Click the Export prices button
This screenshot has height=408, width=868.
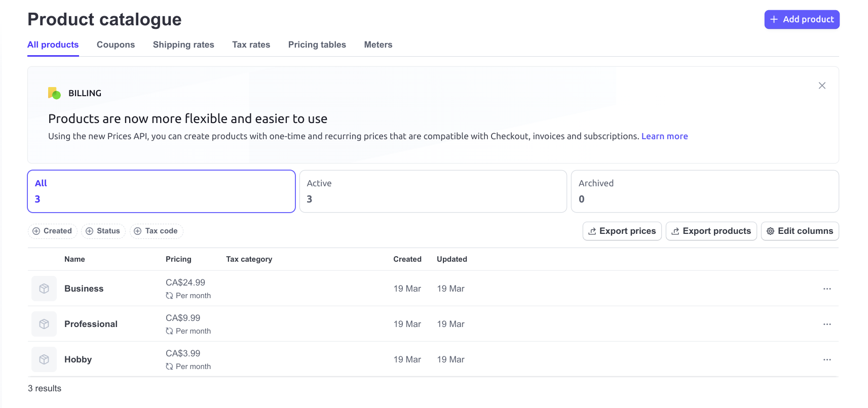[x=622, y=231]
